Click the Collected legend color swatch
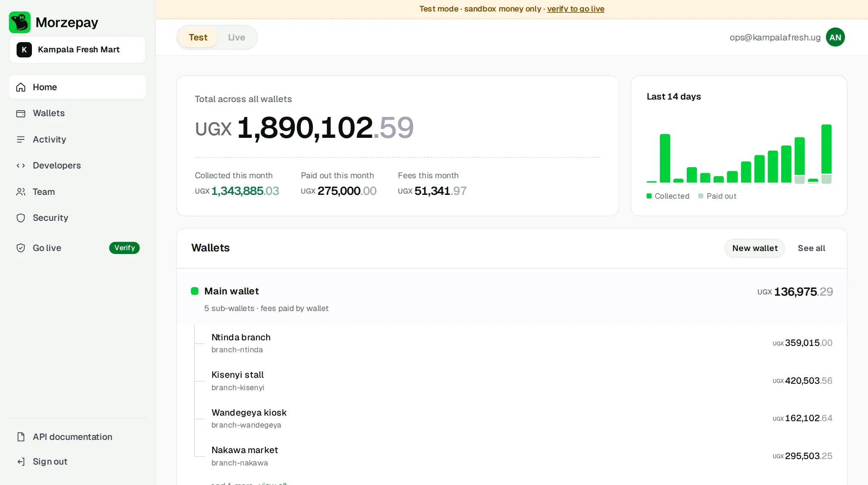This screenshot has width=868, height=485. coord(649,196)
